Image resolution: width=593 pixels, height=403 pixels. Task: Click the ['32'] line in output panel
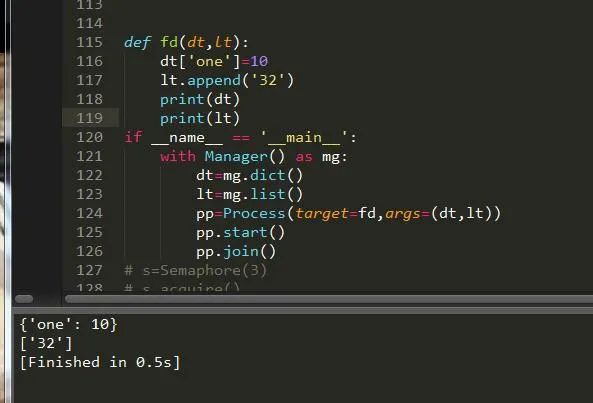[x=46, y=343]
